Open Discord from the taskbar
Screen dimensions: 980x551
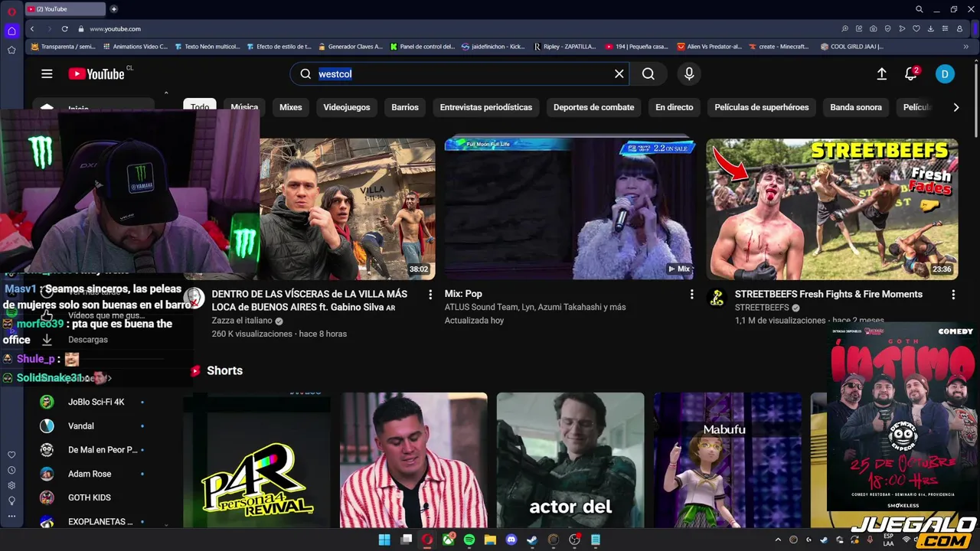click(x=511, y=540)
